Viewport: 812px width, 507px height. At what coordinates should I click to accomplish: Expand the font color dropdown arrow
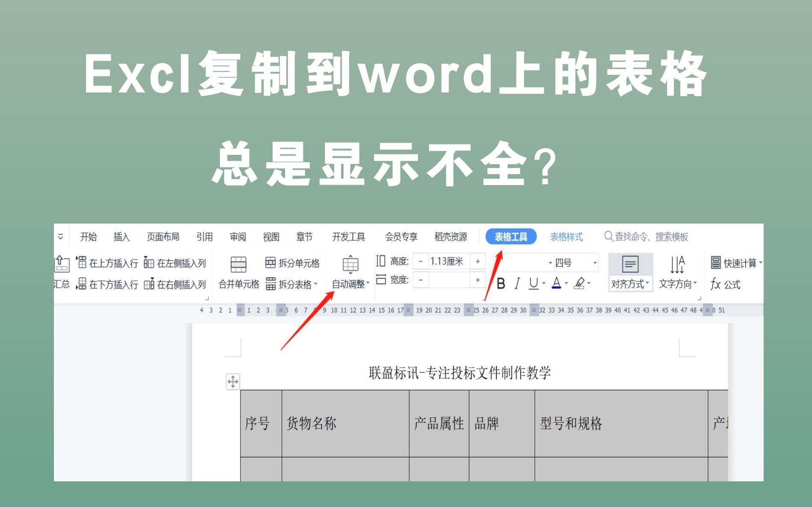tap(566, 283)
